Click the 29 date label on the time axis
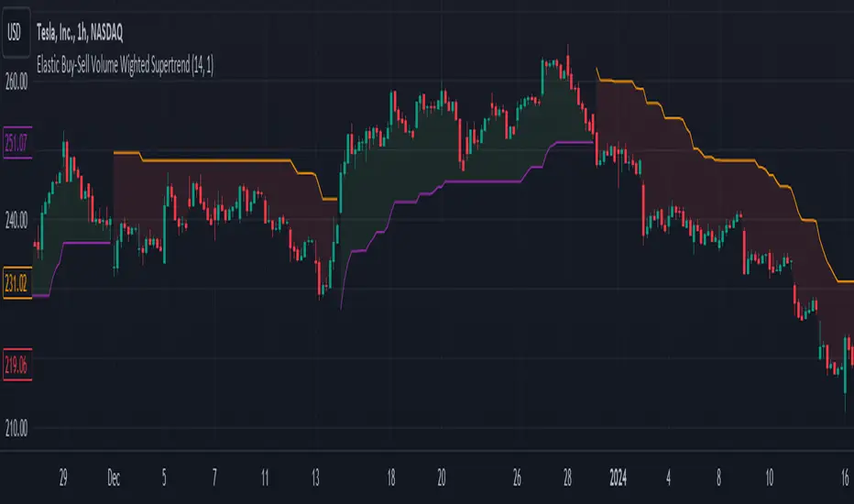This screenshot has height=504, width=854. (63, 477)
